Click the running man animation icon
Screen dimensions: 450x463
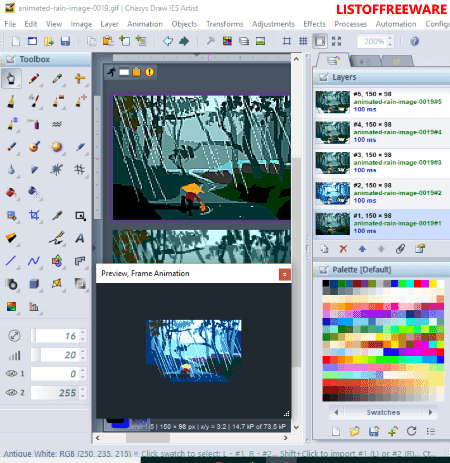click(x=112, y=72)
